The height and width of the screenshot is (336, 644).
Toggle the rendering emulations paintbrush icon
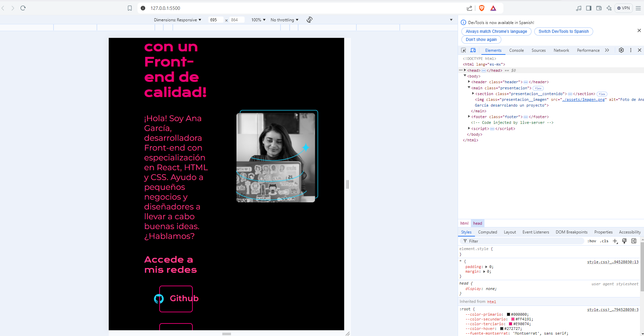pyautogui.click(x=624, y=241)
